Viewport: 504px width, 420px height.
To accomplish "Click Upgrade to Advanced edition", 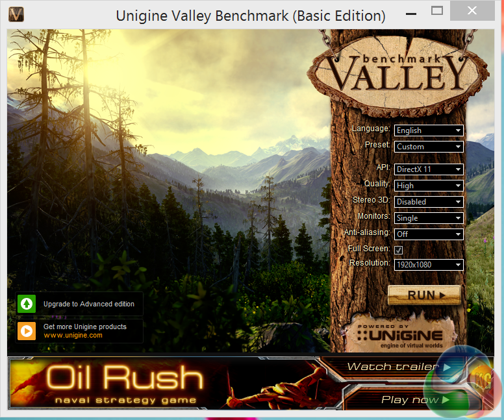I will [89, 304].
